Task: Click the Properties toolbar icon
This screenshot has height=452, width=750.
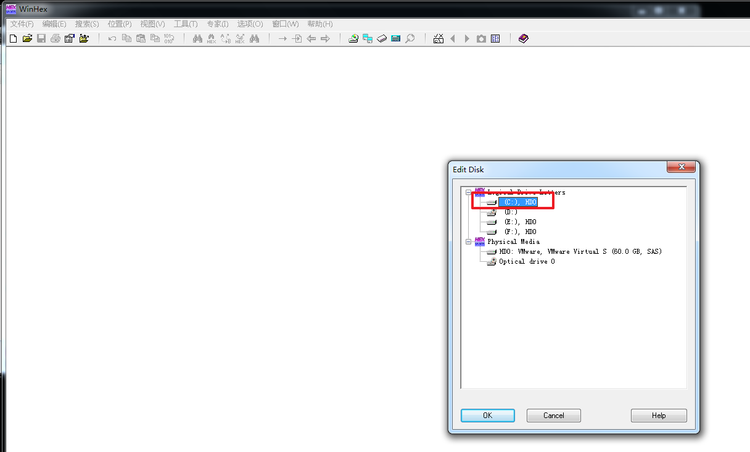Action: (x=69, y=39)
